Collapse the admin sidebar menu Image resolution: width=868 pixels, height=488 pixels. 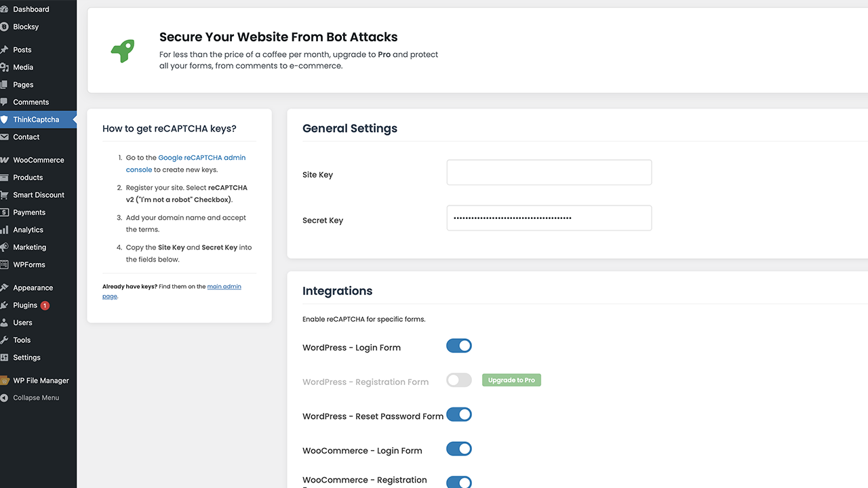[x=35, y=398]
